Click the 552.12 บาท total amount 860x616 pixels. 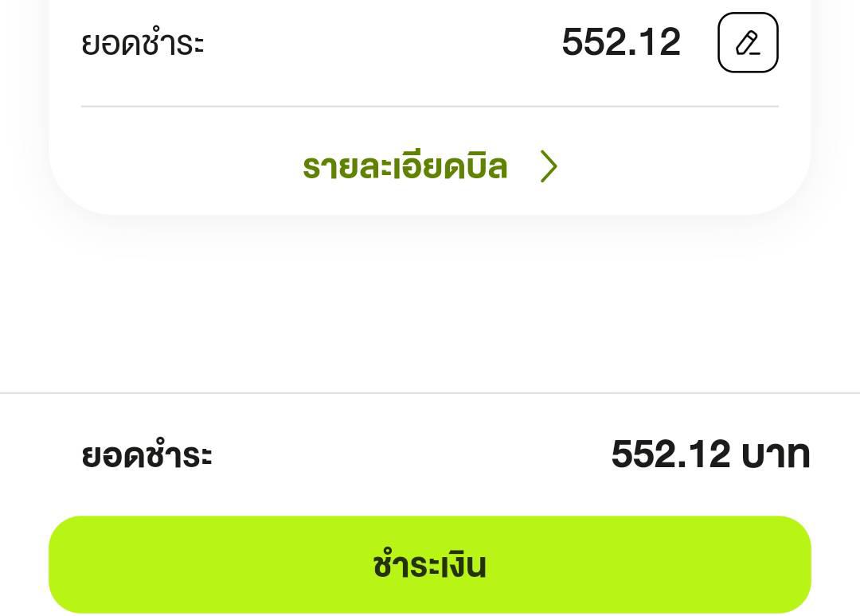tap(709, 455)
